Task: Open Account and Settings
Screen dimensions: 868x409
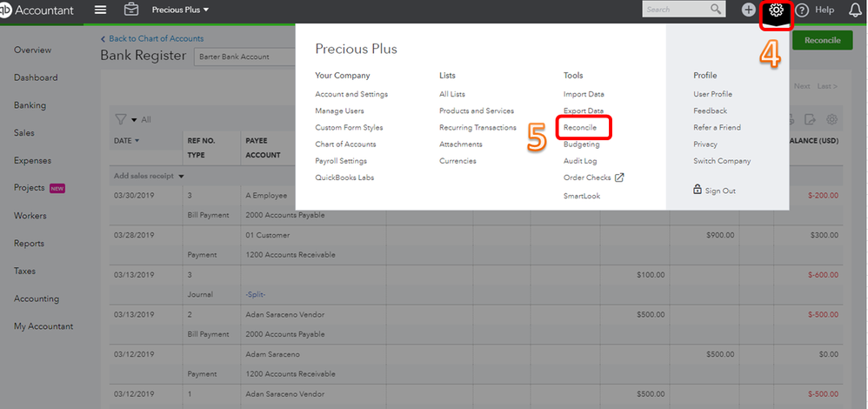Action: pos(351,94)
